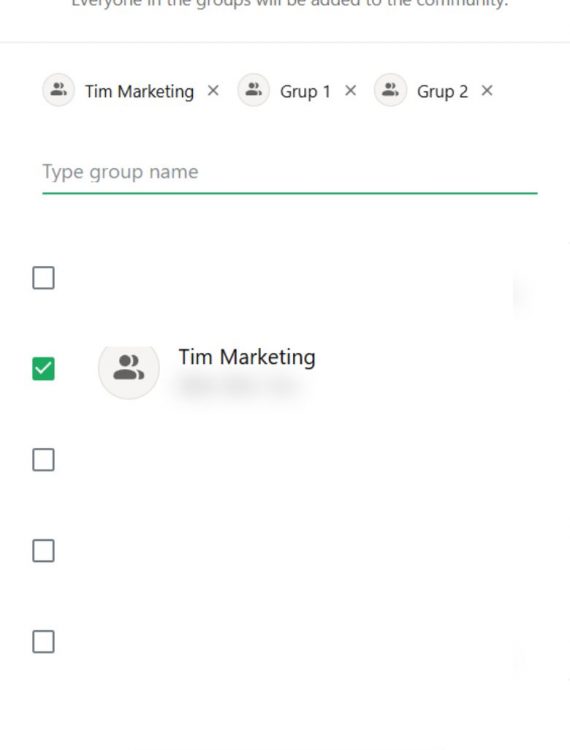Uncheck the Tim Marketing checkbox

[44, 369]
